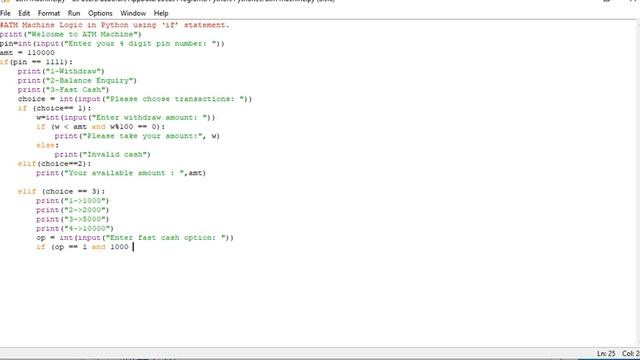Click the 'amt = 110000' line
The image size is (640, 360).
pyautogui.click(x=27, y=53)
